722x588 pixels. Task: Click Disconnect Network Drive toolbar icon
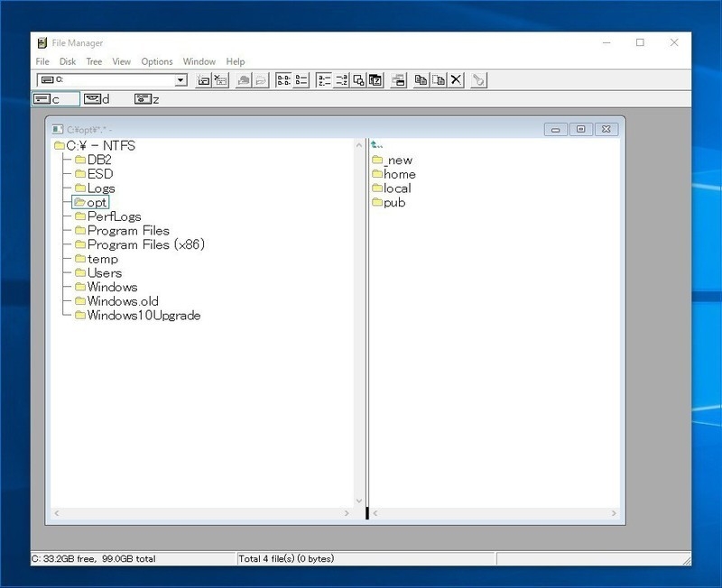pos(221,80)
